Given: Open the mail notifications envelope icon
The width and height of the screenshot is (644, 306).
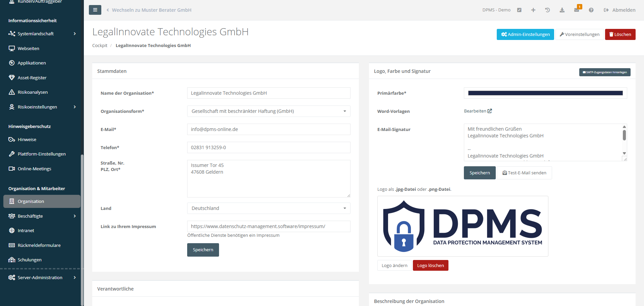Looking at the screenshot, I should click(576, 10).
